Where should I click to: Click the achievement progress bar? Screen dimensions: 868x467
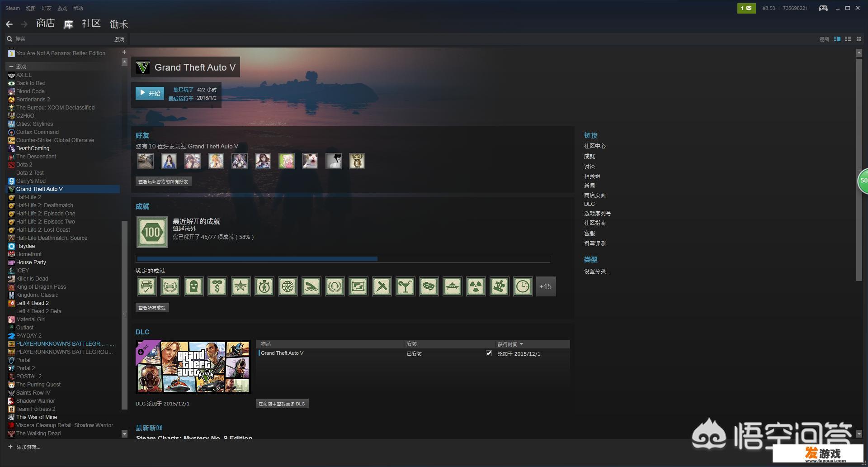click(x=343, y=259)
